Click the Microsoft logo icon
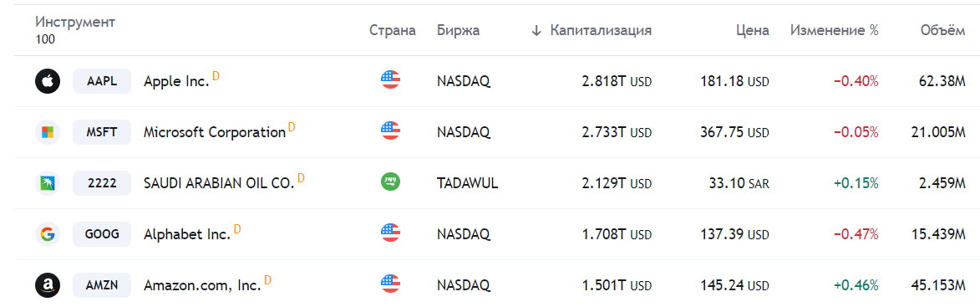This screenshot has width=980, height=307. click(48, 132)
